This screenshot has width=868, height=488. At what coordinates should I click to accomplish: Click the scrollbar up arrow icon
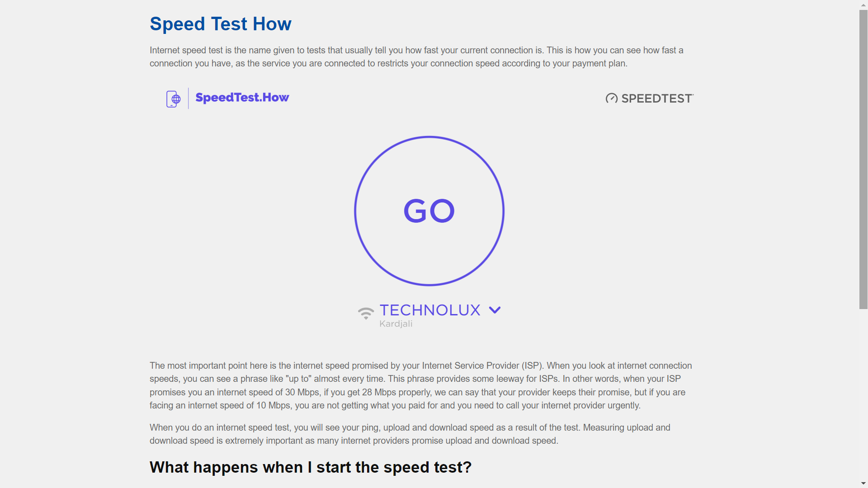pyautogui.click(x=863, y=5)
